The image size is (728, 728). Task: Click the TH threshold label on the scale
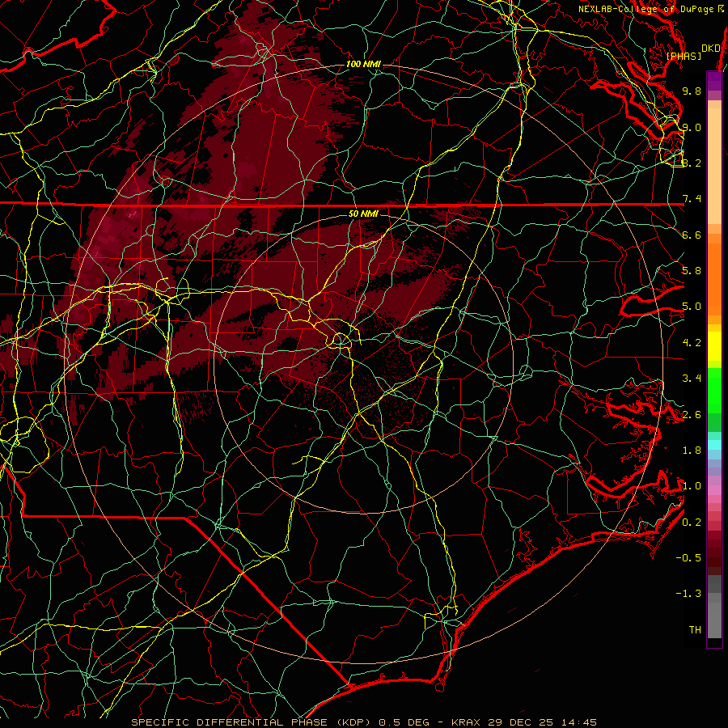695,630
